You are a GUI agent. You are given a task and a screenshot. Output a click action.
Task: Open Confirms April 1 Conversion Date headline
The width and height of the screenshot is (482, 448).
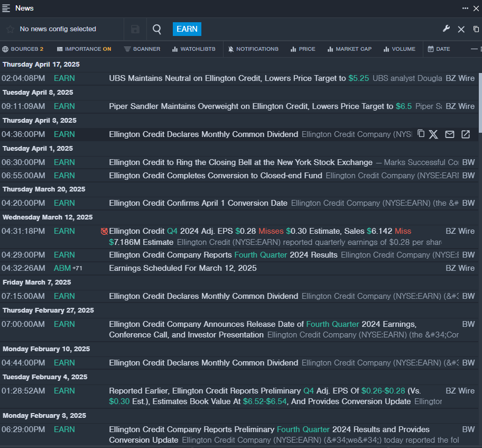198,203
